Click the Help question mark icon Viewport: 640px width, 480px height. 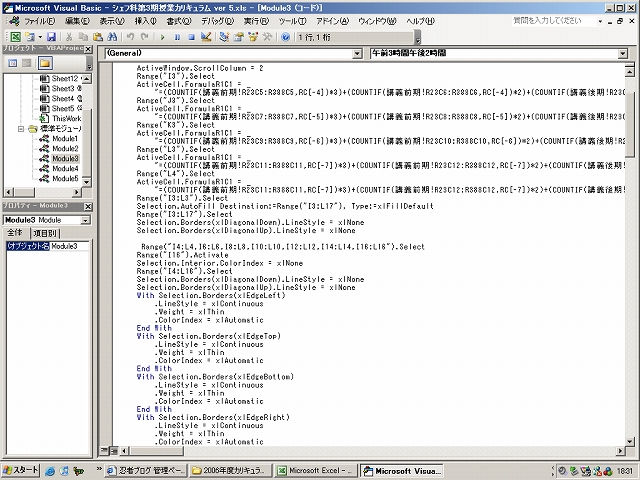coord(285,37)
